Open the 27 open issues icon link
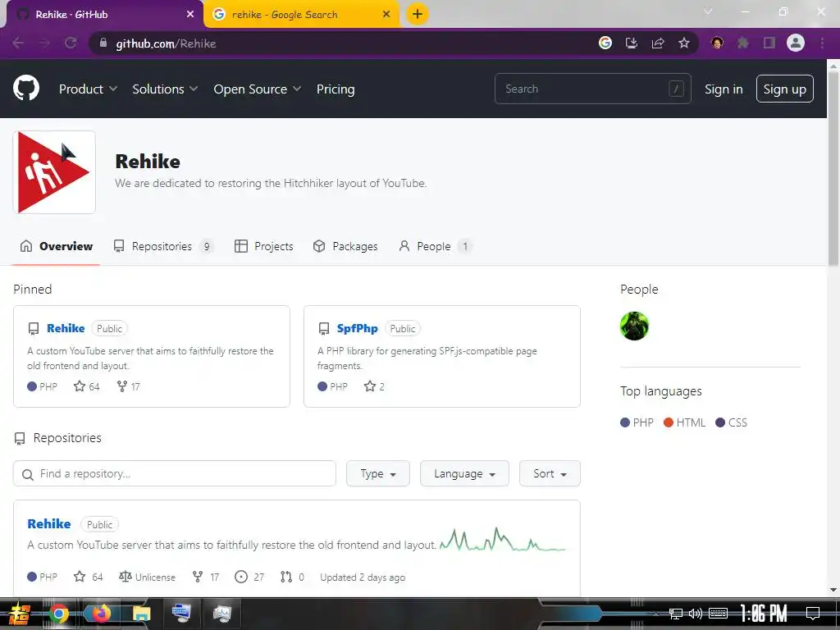Screen dimensions: 840x630 point(249,577)
